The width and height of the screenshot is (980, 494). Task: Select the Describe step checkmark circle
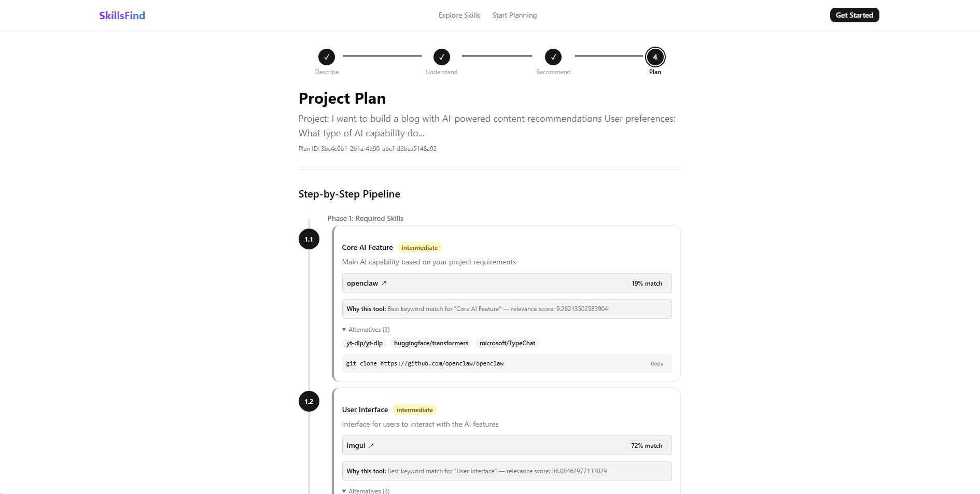[327, 57]
